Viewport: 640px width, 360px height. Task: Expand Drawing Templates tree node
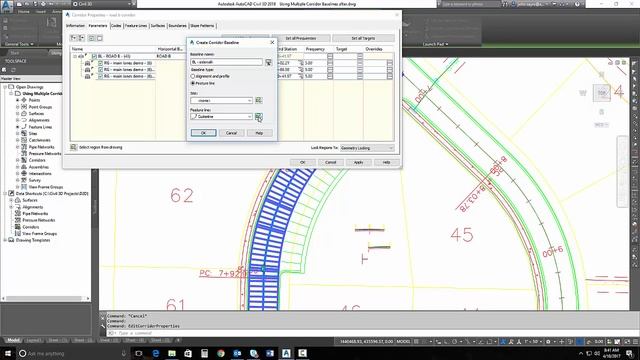coord(5,240)
